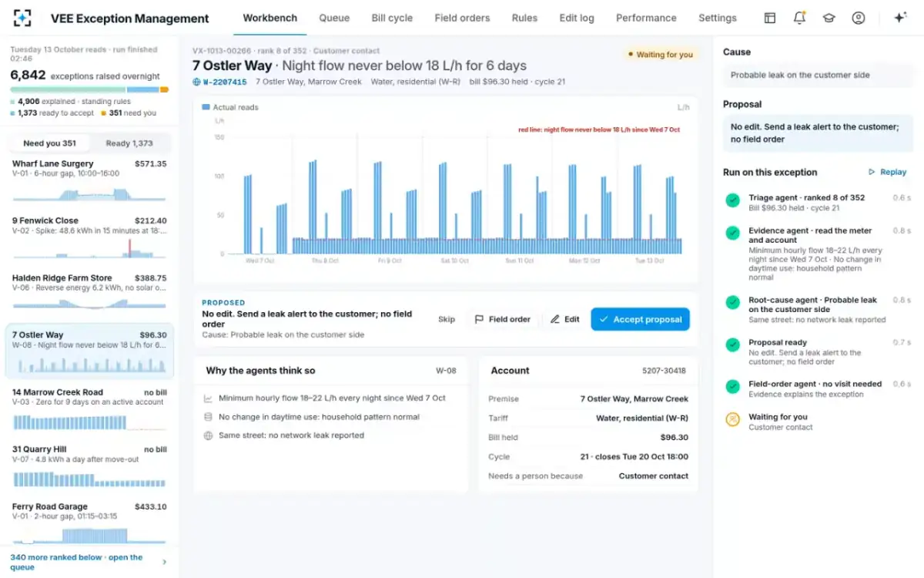The height and width of the screenshot is (578, 924).
Task: Click the Edit button
Action: point(564,319)
